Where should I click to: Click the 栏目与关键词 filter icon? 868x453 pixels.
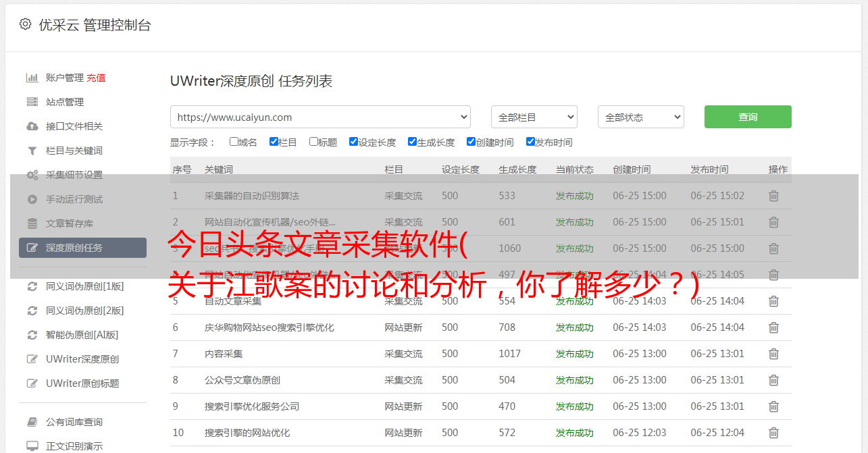pos(32,151)
